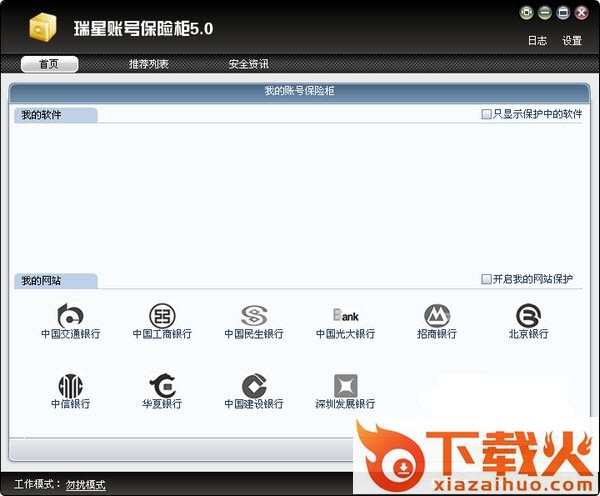The height and width of the screenshot is (496, 600).
Task: Toggle 开启我的网站保护 checkbox
Action: pyautogui.click(x=487, y=279)
